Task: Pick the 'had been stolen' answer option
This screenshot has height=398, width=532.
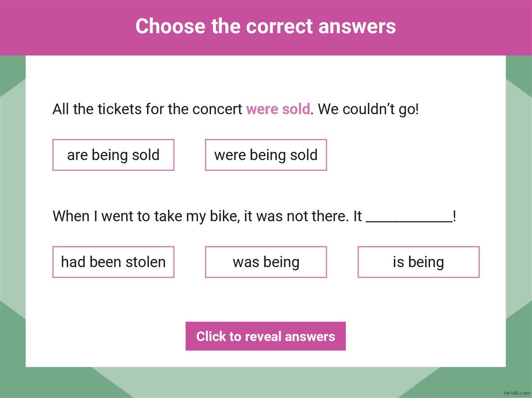Action: (113, 262)
